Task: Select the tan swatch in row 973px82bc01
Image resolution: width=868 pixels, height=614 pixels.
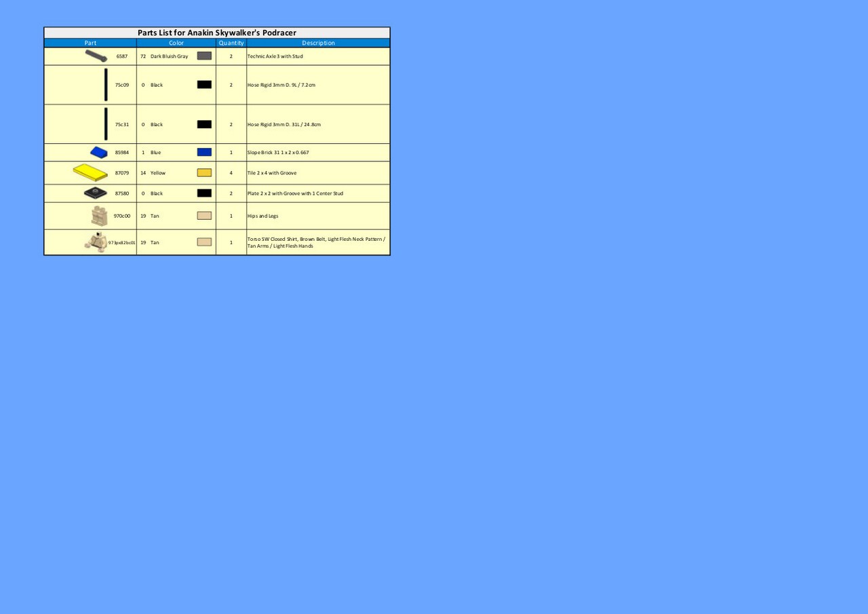Action: click(204, 242)
